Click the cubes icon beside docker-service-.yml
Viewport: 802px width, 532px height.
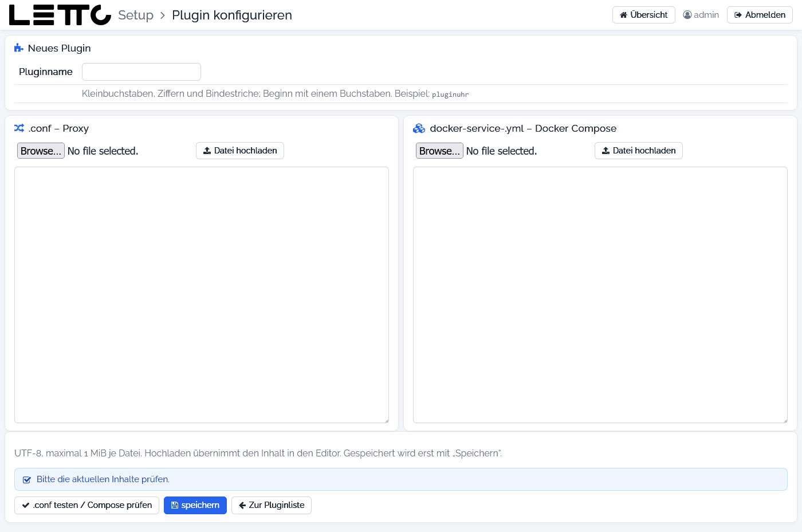pos(419,128)
